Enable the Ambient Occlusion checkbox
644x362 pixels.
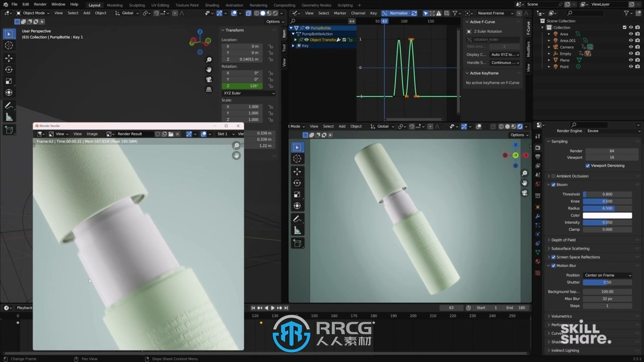pos(553,176)
